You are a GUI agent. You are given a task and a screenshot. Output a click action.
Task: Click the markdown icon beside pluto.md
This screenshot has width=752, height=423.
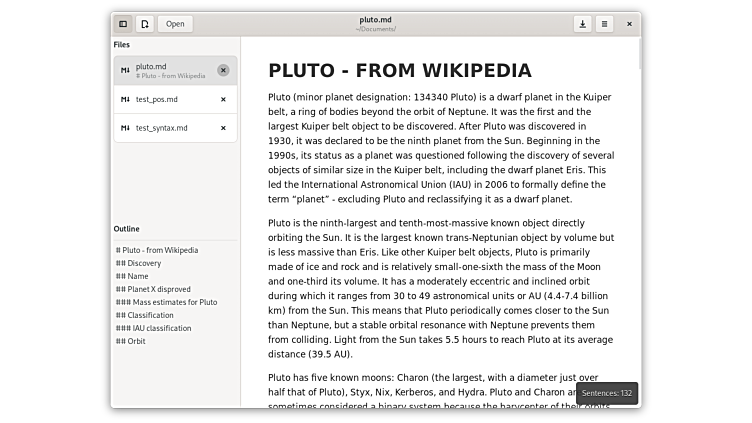point(125,70)
